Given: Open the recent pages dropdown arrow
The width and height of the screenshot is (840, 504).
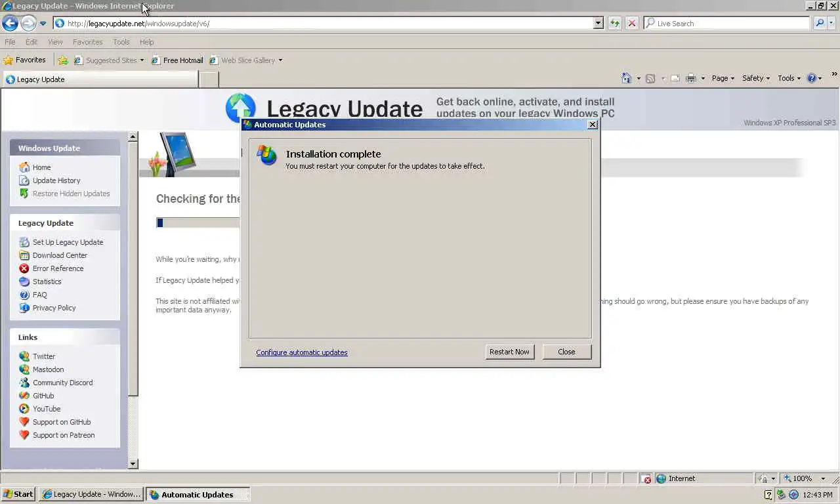Looking at the screenshot, I should [x=43, y=24].
